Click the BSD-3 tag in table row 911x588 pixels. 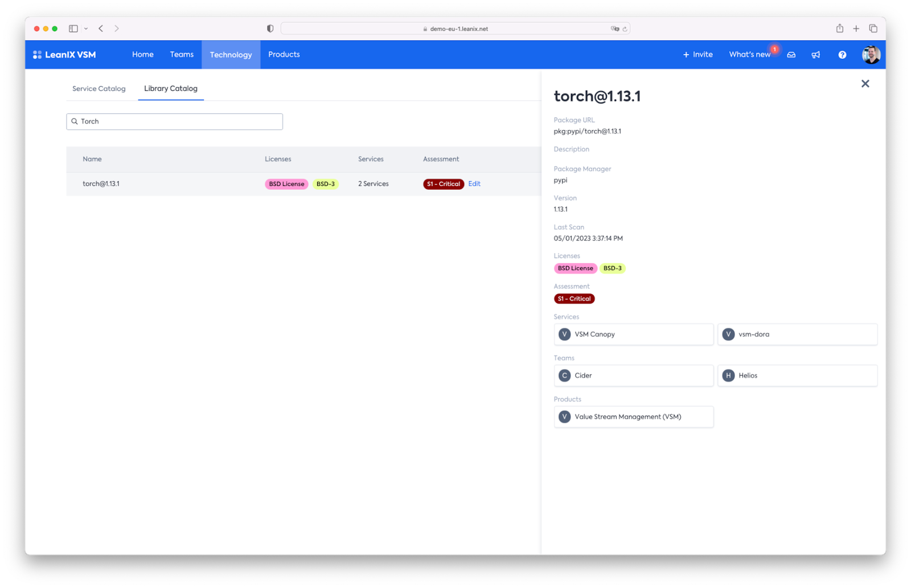pos(326,184)
